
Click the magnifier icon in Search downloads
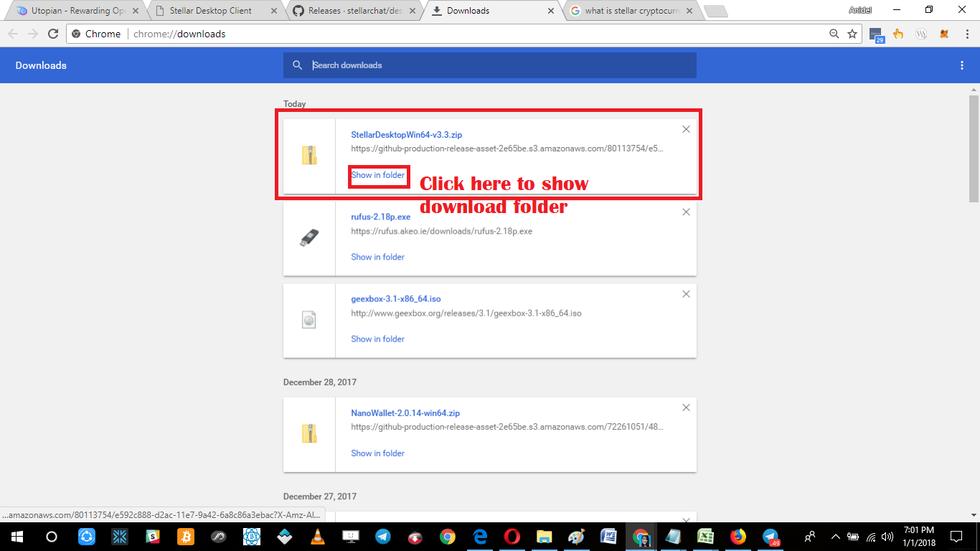[298, 65]
